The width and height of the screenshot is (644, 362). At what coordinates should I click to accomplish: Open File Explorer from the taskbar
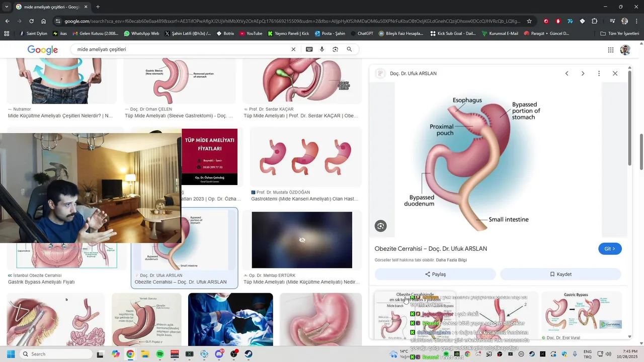tap(145, 354)
